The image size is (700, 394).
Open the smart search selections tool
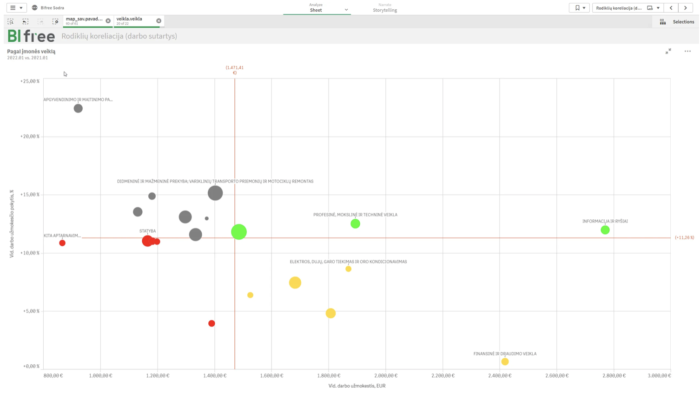click(11, 21)
